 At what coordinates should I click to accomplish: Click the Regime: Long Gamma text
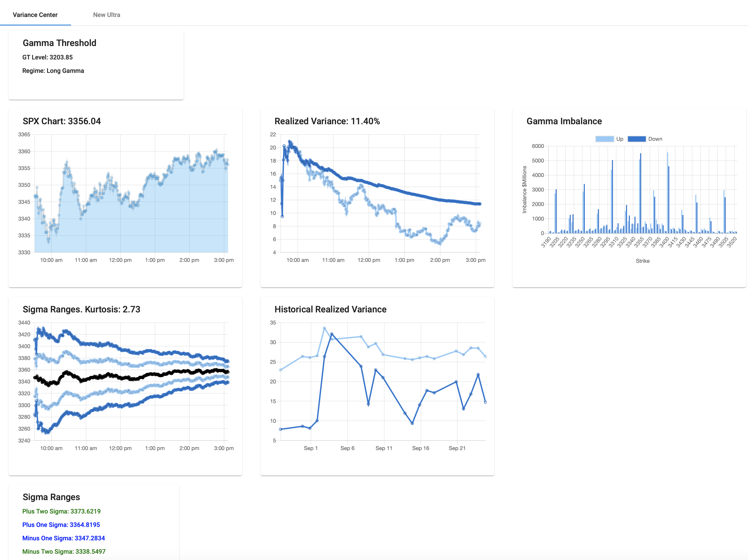(53, 71)
